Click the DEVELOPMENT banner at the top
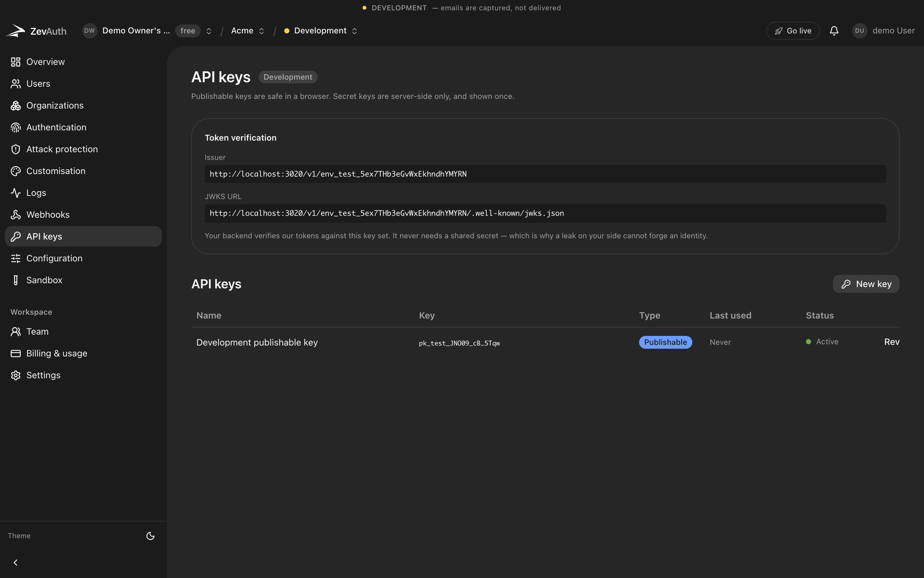The width and height of the screenshot is (924, 578). pos(462,8)
